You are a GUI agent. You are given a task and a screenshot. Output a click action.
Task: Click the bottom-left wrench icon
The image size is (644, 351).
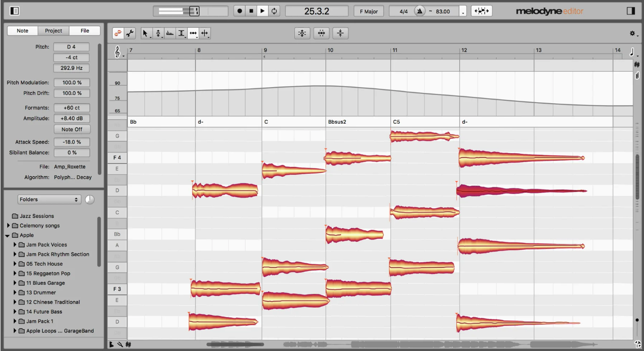(x=120, y=345)
